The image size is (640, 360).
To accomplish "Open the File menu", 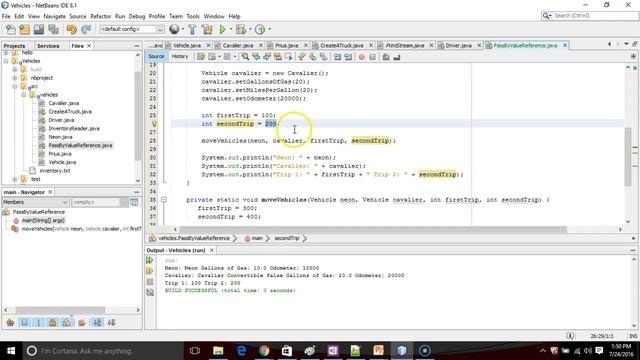I will 6,16.
